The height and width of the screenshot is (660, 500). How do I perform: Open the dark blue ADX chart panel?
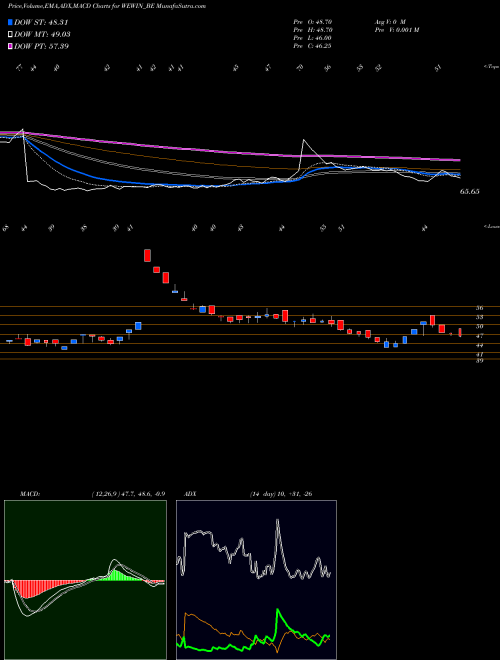256,580
